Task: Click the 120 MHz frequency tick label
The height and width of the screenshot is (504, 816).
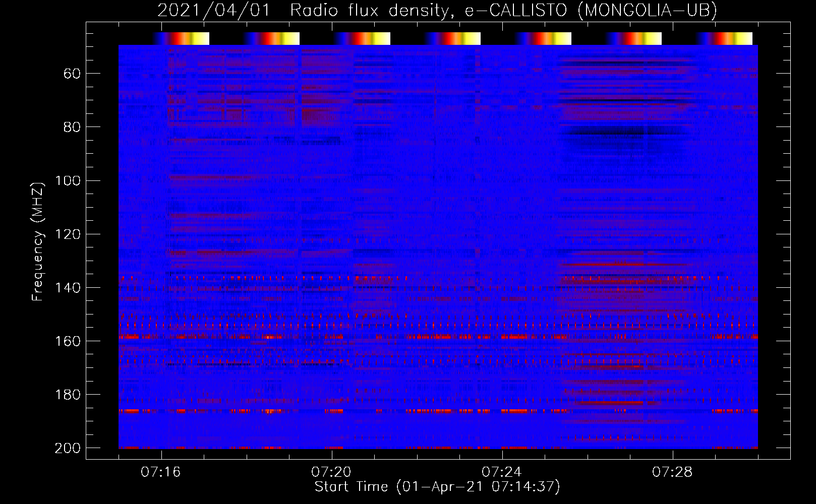Action: point(68,234)
